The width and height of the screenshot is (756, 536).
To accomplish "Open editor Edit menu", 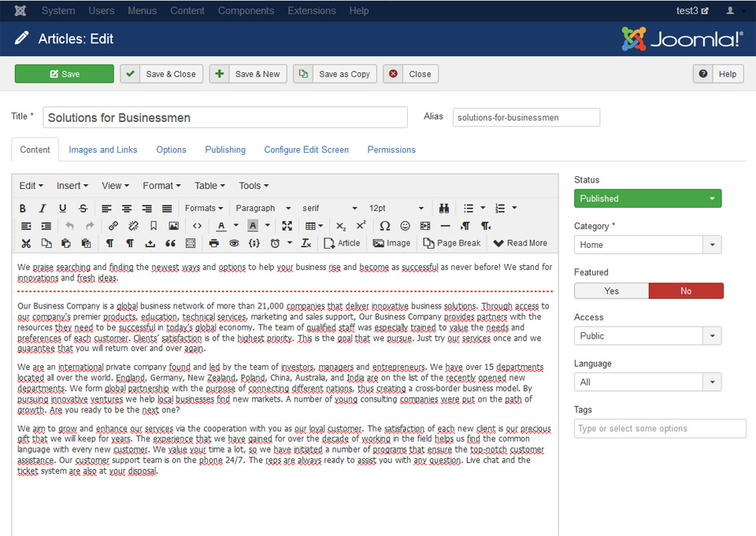I will click(x=31, y=186).
